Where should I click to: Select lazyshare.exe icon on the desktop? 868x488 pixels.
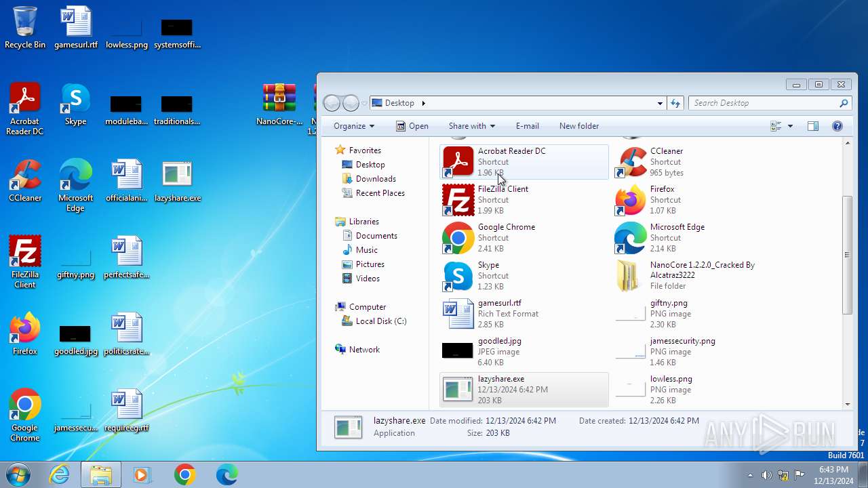[178, 181]
